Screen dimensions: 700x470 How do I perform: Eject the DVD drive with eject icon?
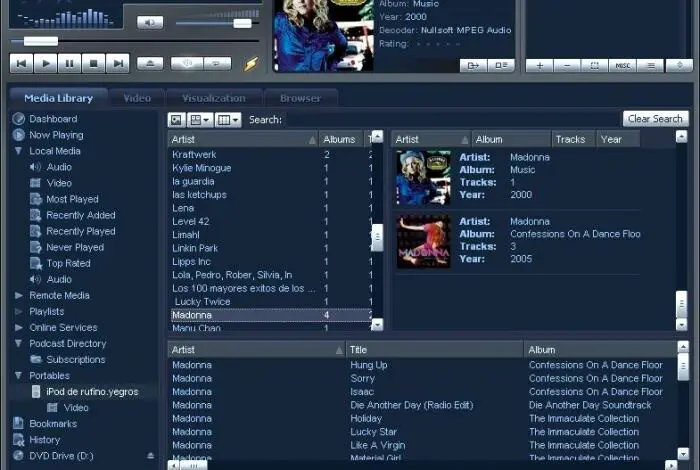pos(150,456)
